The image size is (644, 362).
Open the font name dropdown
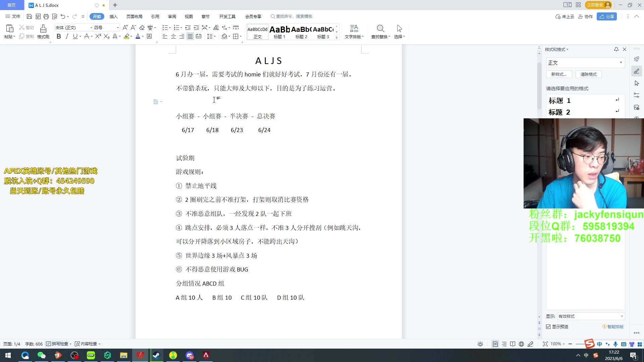coord(91,27)
